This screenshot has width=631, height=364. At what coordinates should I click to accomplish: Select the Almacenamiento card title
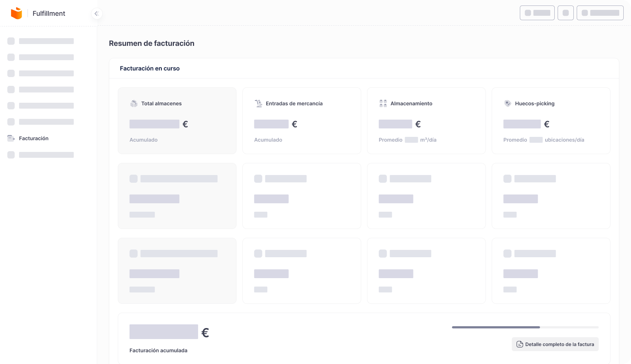[411, 103]
